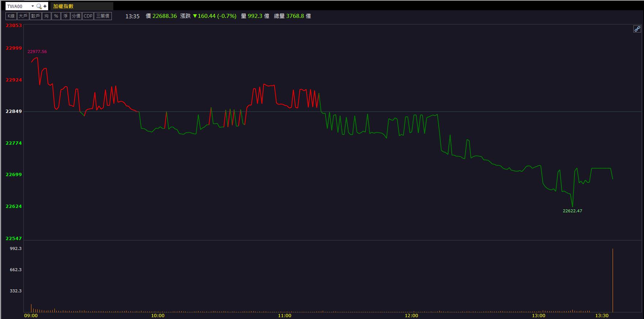Click the volume value 992.3
Screen dimensions: 644x319
coord(255,16)
